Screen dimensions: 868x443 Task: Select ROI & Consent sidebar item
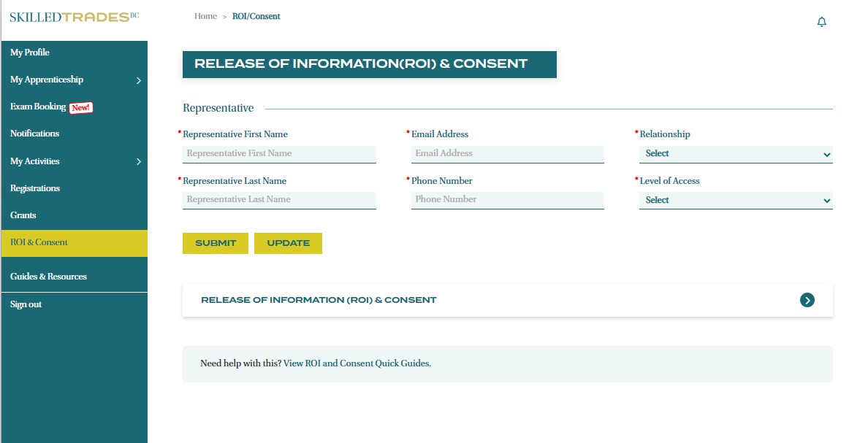(x=39, y=242)
